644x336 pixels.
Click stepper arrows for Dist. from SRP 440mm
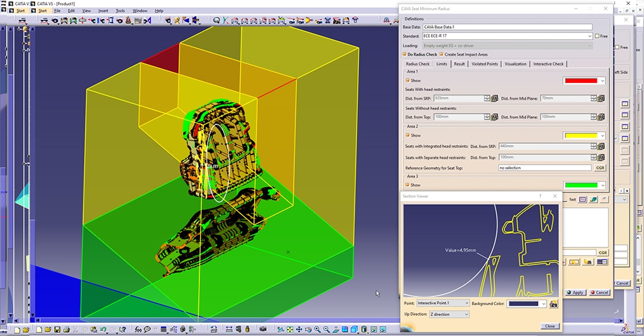(x=594, y=146)
